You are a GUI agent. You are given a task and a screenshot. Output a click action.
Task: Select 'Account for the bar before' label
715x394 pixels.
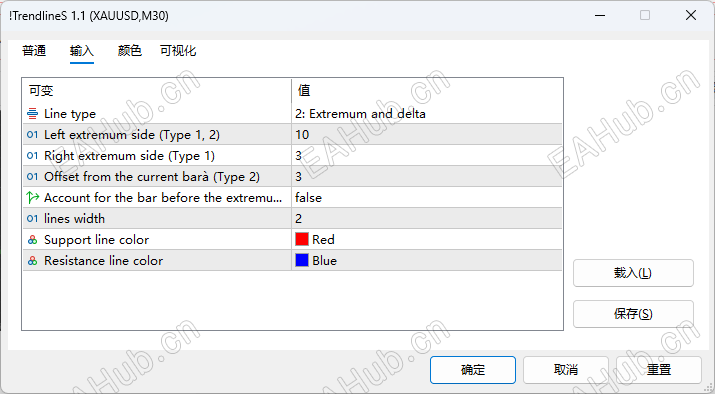click(163, 197)
